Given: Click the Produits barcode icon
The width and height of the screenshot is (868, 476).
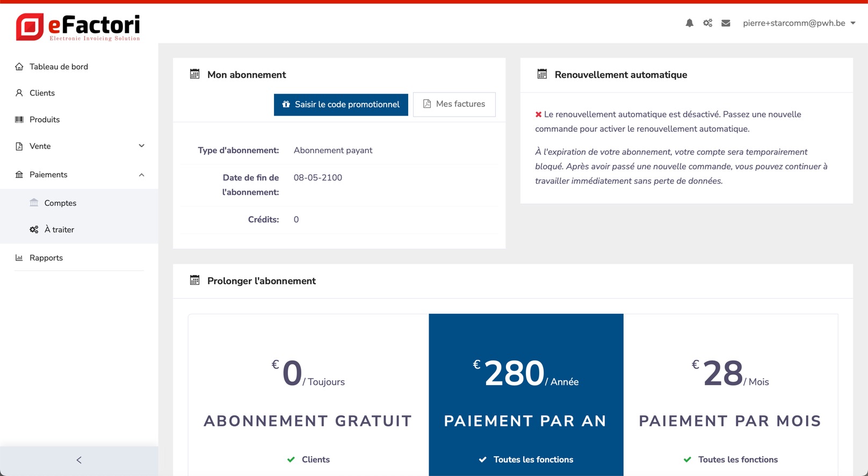Looking at the screenshot, I should tap(19, 119).
